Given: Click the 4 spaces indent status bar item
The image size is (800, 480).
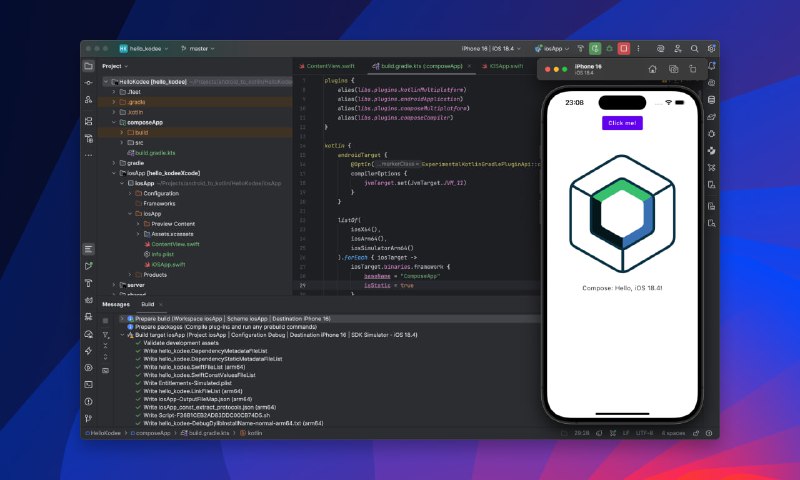Looking at the screenshot, I should click(x=673, y=433).
